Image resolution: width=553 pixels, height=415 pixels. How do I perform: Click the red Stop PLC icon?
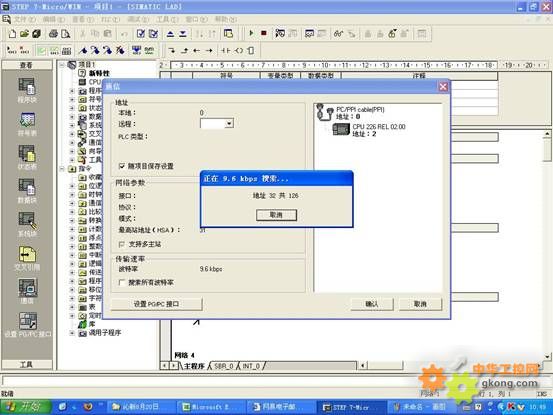(263, 33)
